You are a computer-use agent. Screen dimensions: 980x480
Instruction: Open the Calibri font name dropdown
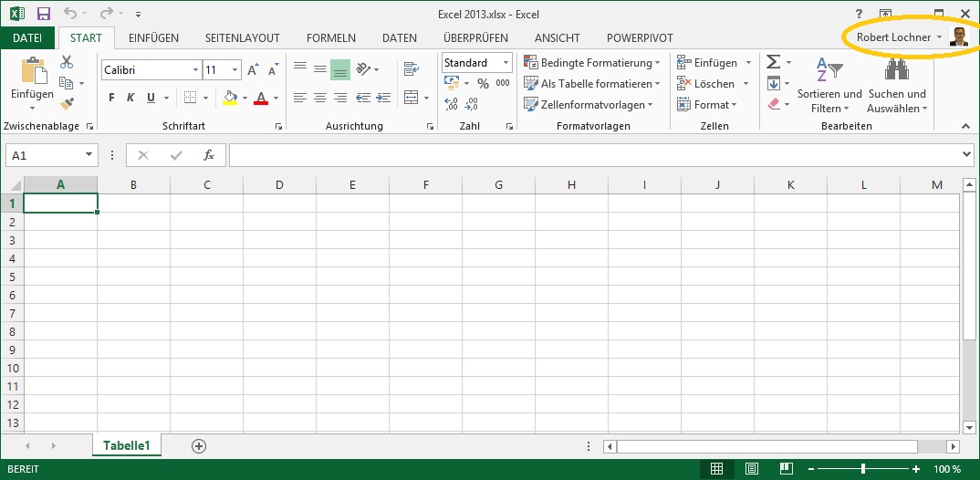pyautogui.click(x=195, y=70)
